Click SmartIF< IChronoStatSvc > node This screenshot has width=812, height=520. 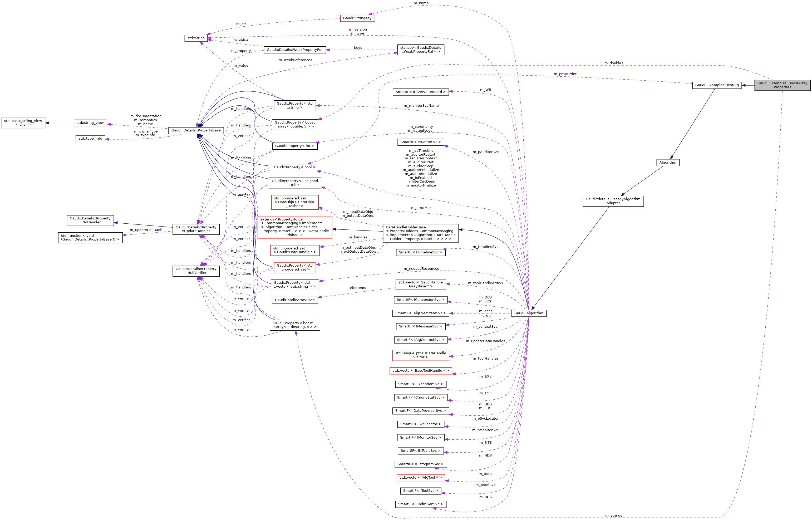tap(421, 398)
